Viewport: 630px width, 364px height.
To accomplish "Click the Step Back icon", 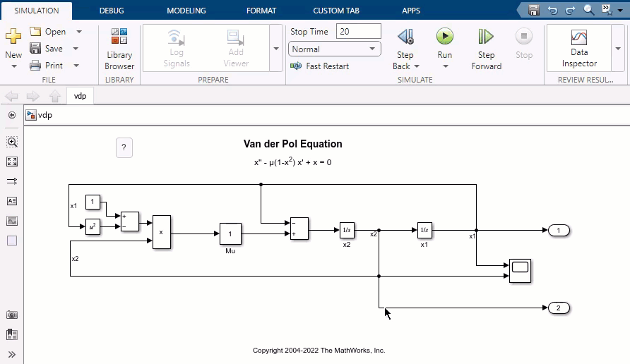I will coord(405,37).
